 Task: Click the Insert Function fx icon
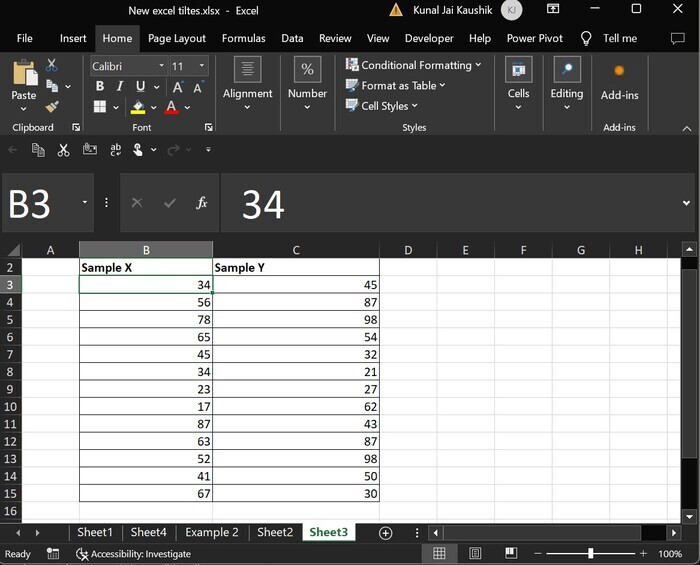[202, 203]
